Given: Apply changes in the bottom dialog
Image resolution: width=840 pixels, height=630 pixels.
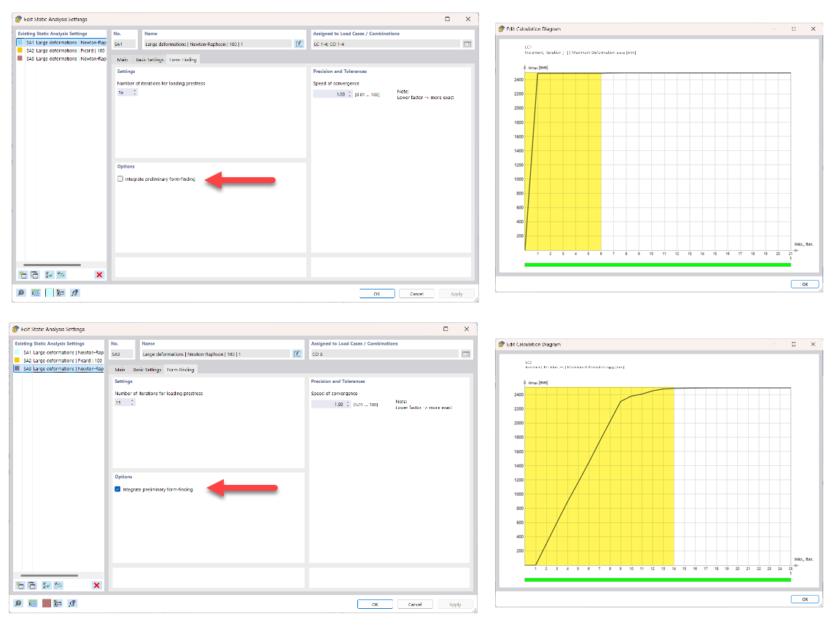Looking at the screenshot, I should (456, 604).
